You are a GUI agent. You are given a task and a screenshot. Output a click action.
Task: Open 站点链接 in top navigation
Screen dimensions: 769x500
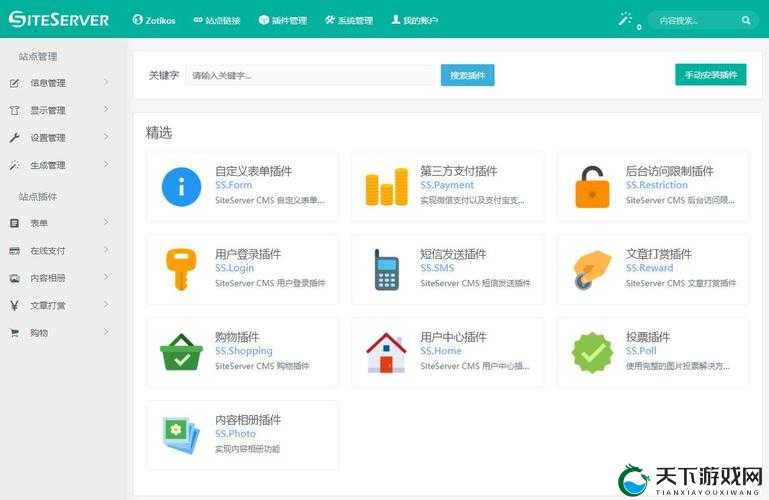point(217,20)
